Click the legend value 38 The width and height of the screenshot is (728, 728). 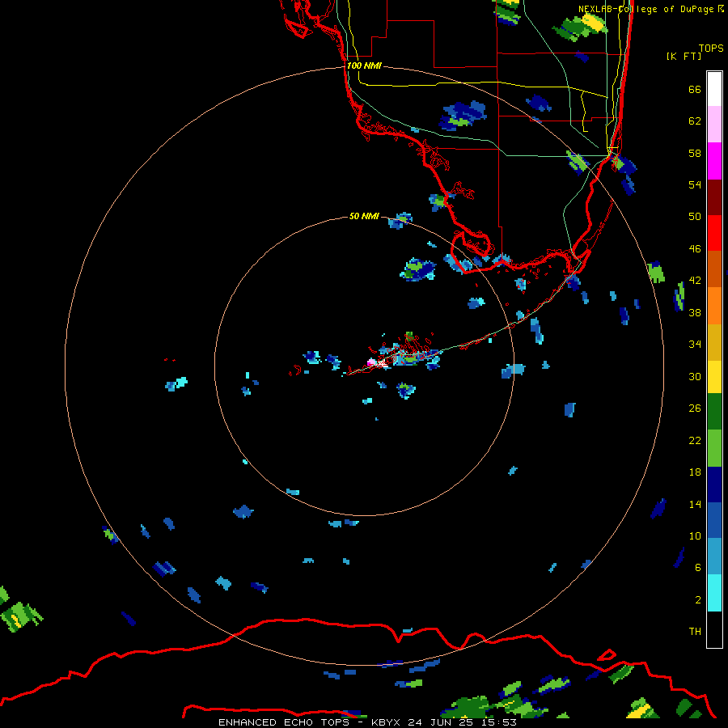695,313
